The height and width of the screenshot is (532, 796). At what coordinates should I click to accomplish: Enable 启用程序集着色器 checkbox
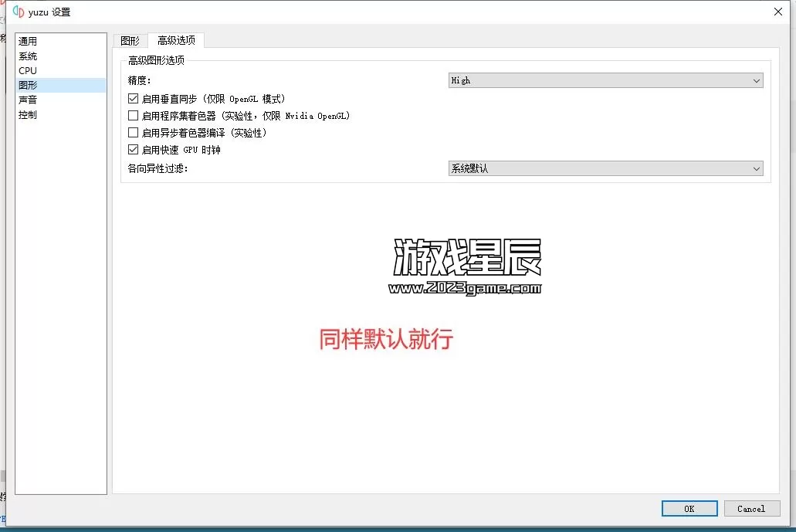134,116
